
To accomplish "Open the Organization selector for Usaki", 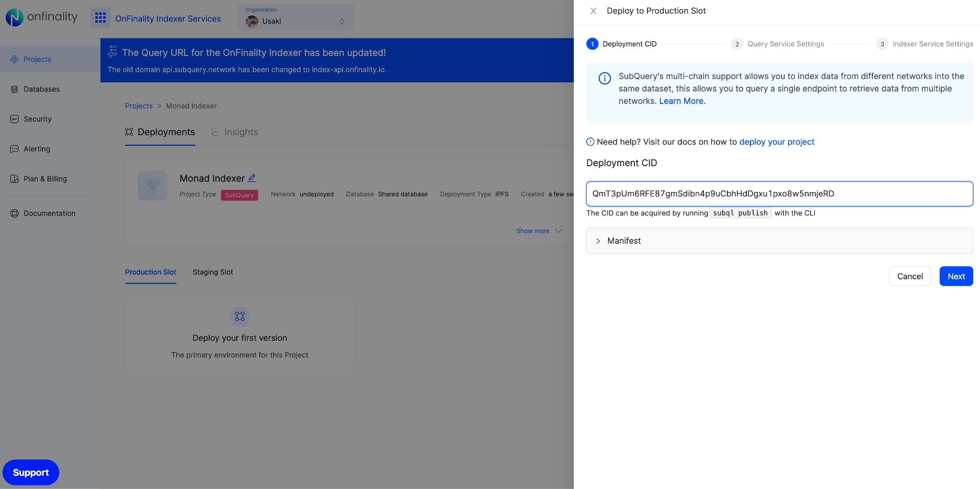I will click(295, 17).
